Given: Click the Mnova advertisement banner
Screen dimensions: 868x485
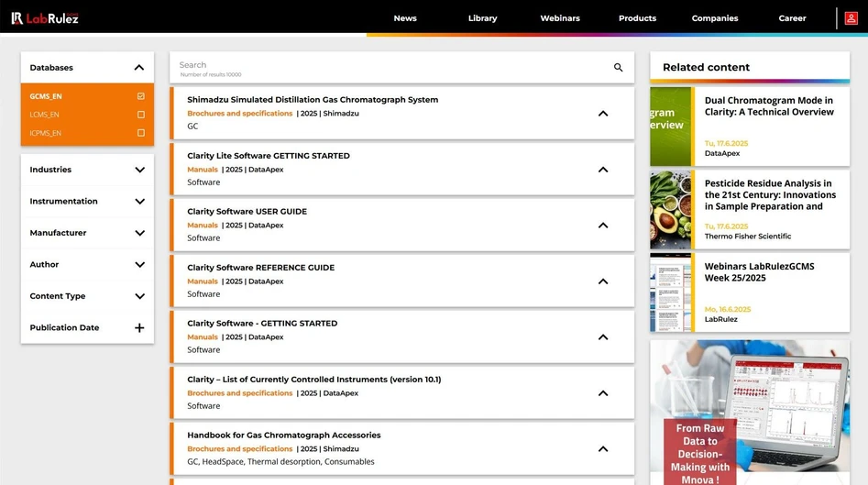Looking at the screenshot, I should point(749,413).
